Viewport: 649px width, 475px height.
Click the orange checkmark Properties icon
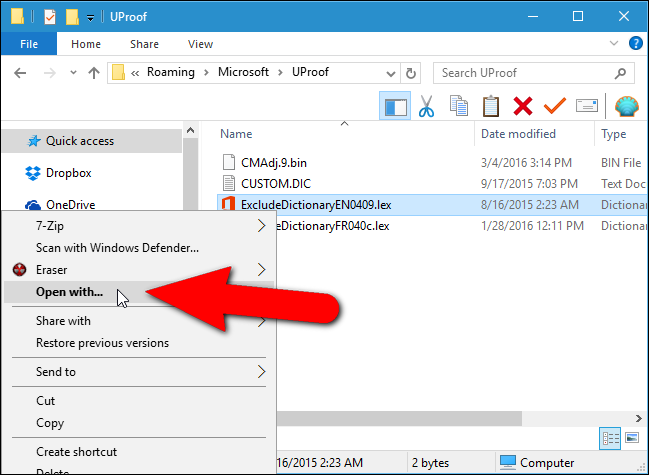[555, 106]
